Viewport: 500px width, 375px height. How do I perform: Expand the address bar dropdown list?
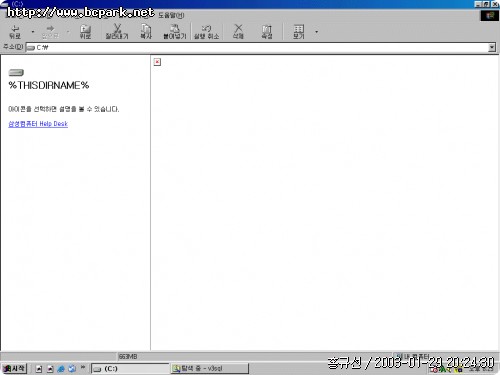click(492, 48)
